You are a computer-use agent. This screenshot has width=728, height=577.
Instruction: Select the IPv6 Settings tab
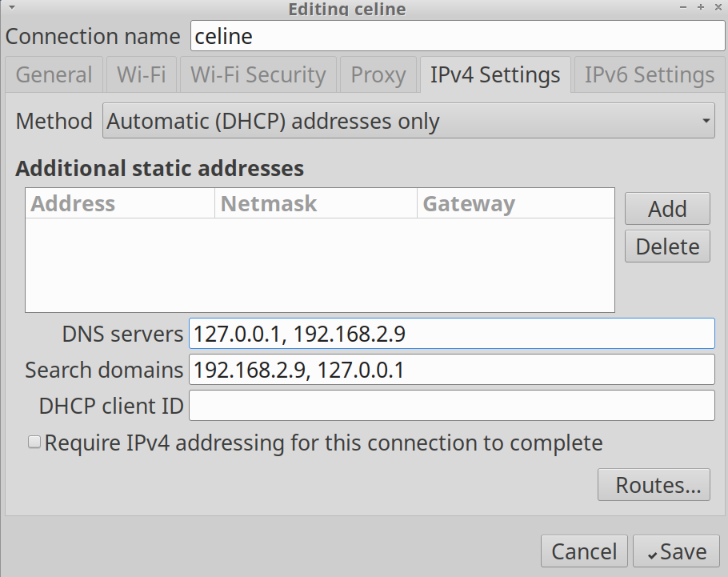(x=649, y=75)
